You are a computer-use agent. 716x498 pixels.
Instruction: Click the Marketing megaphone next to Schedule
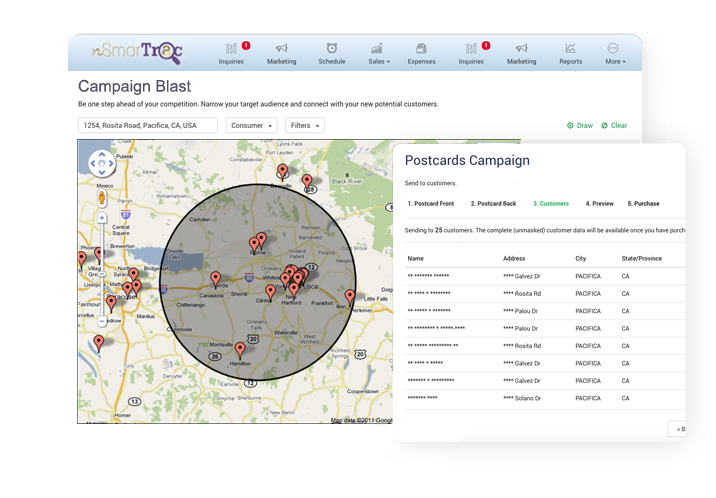click(282, 48)
